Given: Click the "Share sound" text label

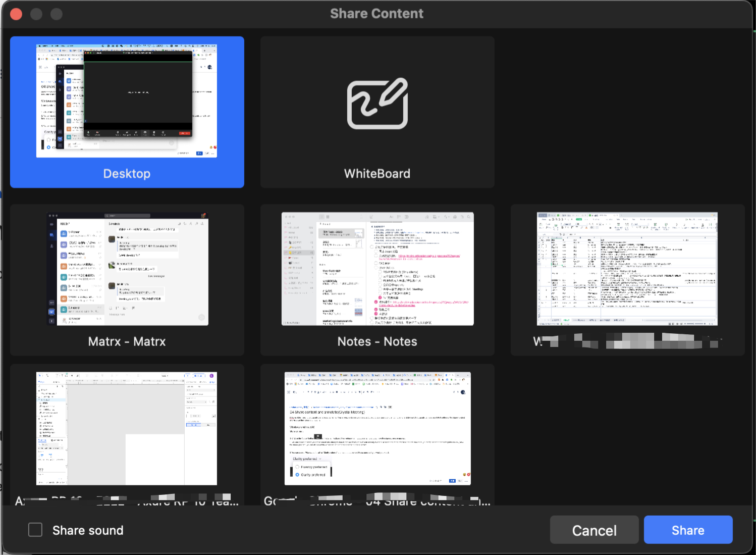Looking at the screenshot, I should (88, 530).
